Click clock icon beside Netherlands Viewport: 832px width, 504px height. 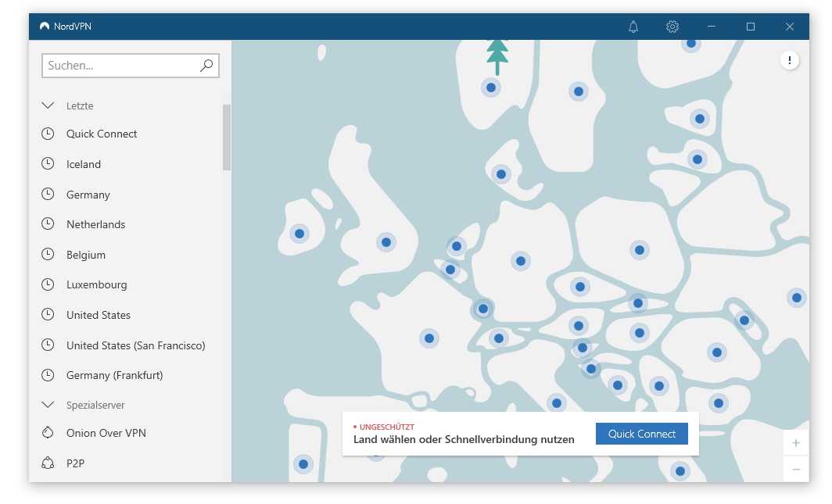coord(48,224)
